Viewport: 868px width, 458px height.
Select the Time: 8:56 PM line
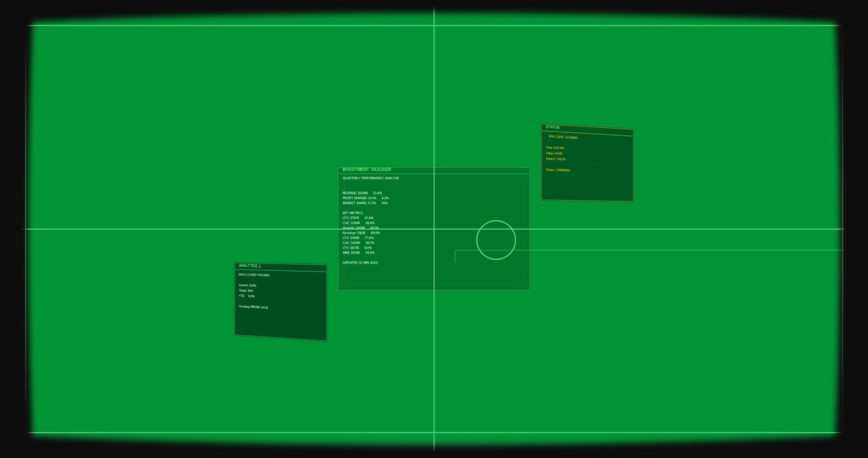click(555, 148)
